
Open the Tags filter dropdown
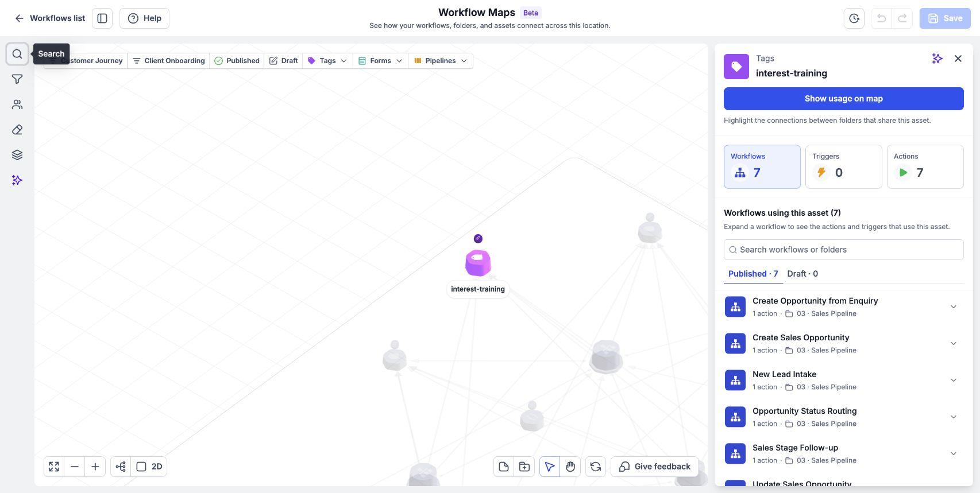(x=327, y=61)
